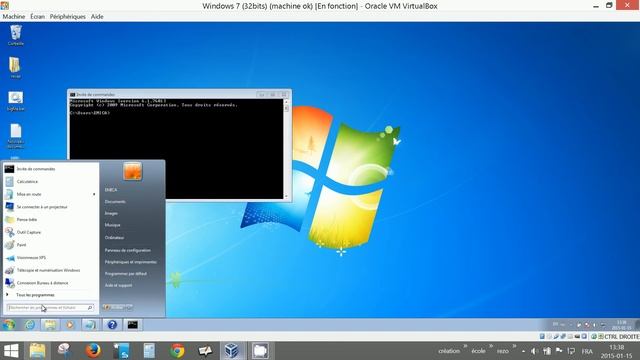Click the Windows 8 host Start button
This screenshot has height=360, width=640.
[x=11, y=351]
